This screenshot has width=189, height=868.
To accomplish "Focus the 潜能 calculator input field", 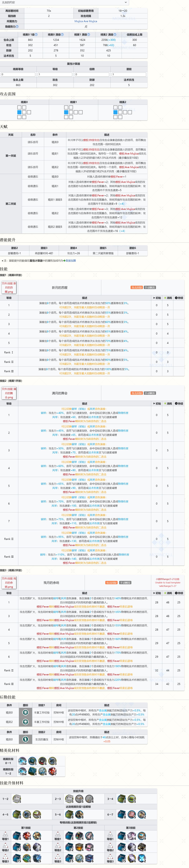I will pyautogui.click(x=129, y=74).
